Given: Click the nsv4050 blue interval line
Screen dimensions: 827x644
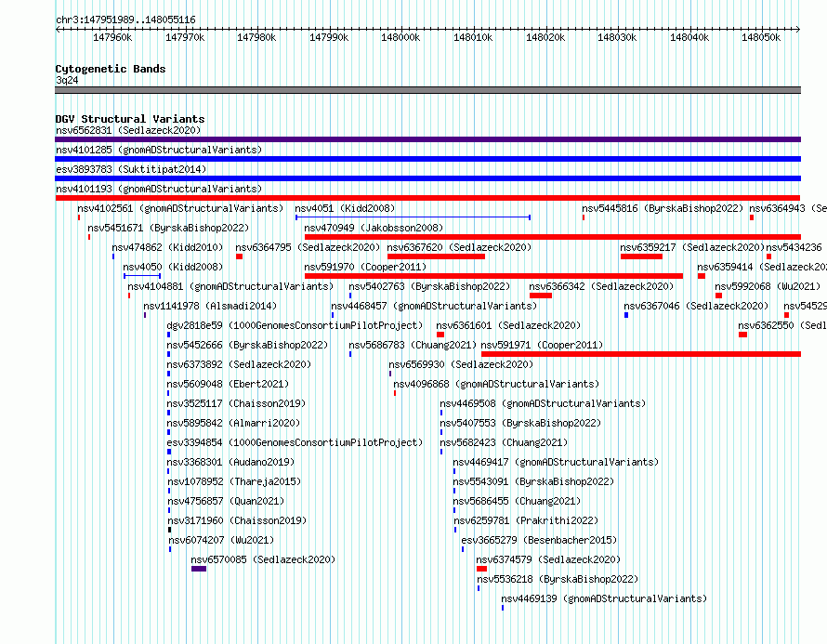Looking at the screenshot, I should coord(142,276).
